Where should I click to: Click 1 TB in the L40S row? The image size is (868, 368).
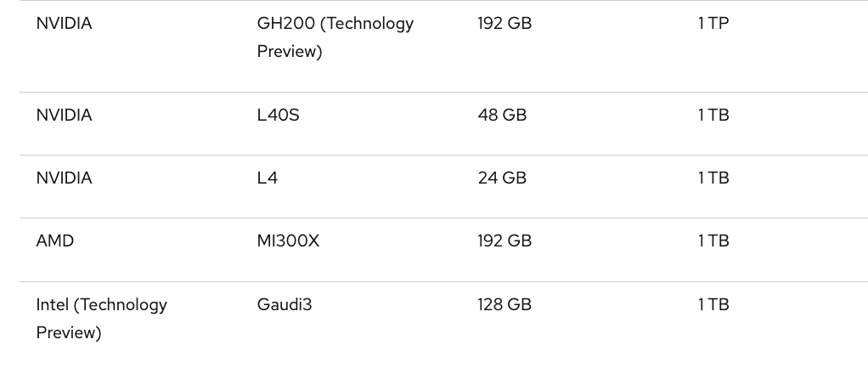[x=713, y=116]
